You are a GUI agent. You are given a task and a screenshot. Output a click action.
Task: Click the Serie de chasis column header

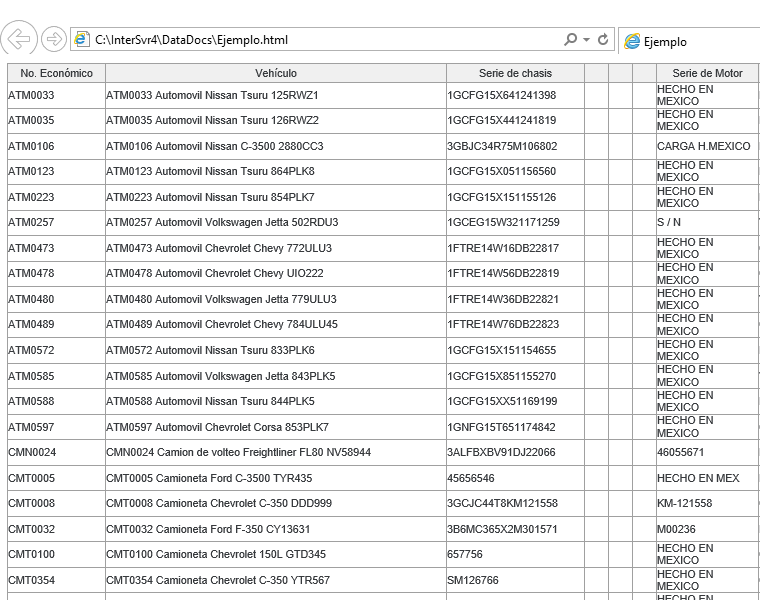point(514,73)
